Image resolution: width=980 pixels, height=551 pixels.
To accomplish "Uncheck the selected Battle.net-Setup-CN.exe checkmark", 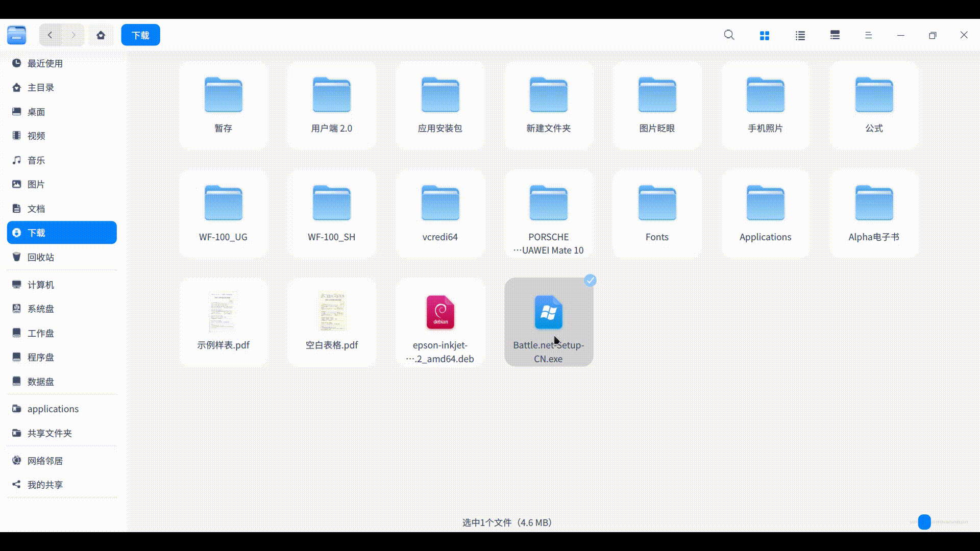I will coord(590,280).
